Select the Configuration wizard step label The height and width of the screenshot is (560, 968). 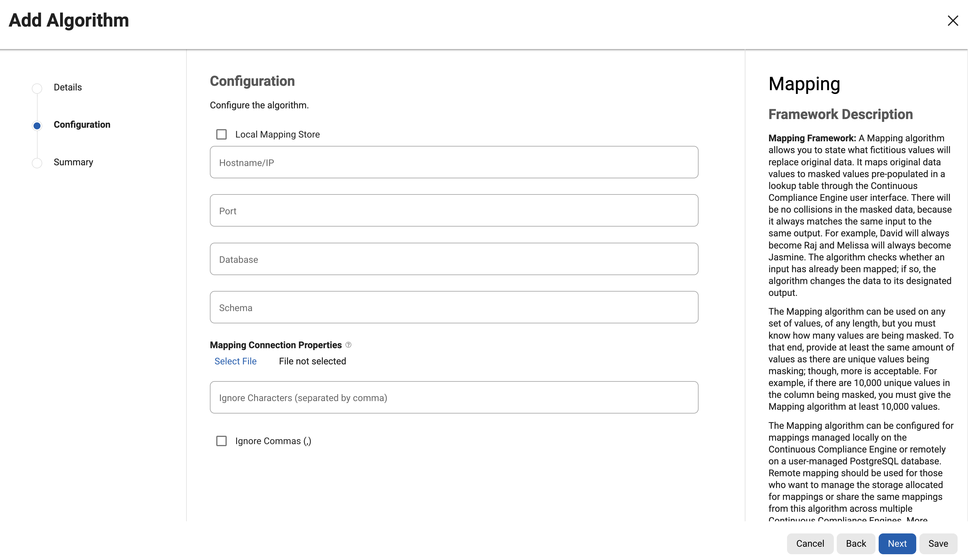82,125
